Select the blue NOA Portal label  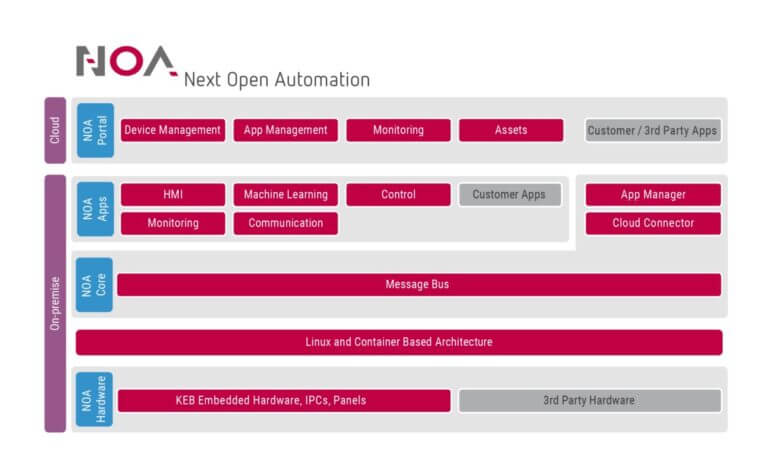coord(95,130)
